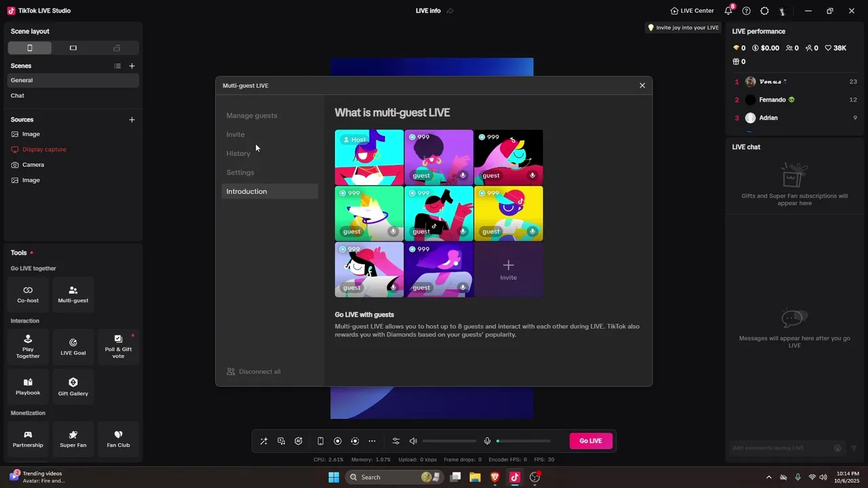Select the Camera source
Viewport: 868px width, 488px height.
[x=73, y=165]
